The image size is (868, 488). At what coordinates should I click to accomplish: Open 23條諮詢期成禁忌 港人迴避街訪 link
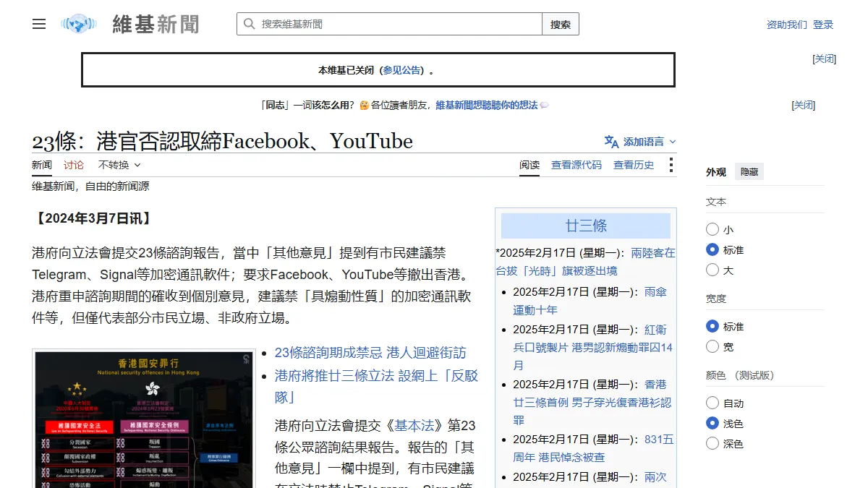coord(370,353)
